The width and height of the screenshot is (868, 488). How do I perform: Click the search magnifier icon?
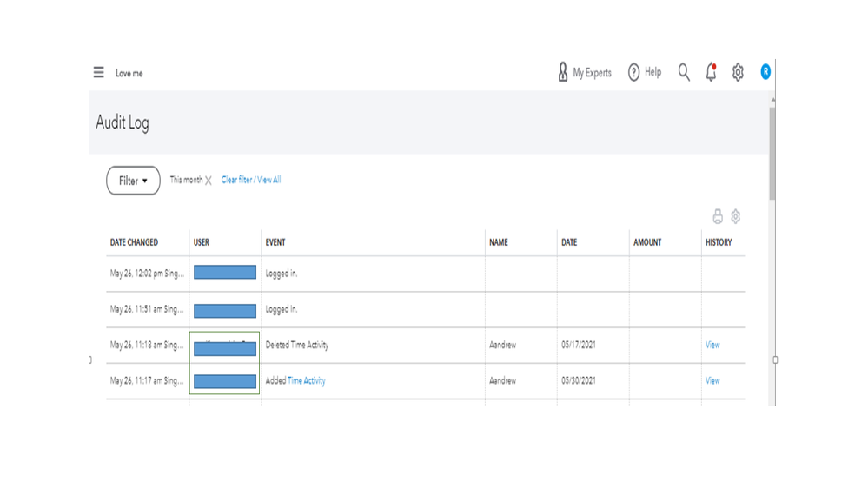pyautogui.click(x=684, y=73)
